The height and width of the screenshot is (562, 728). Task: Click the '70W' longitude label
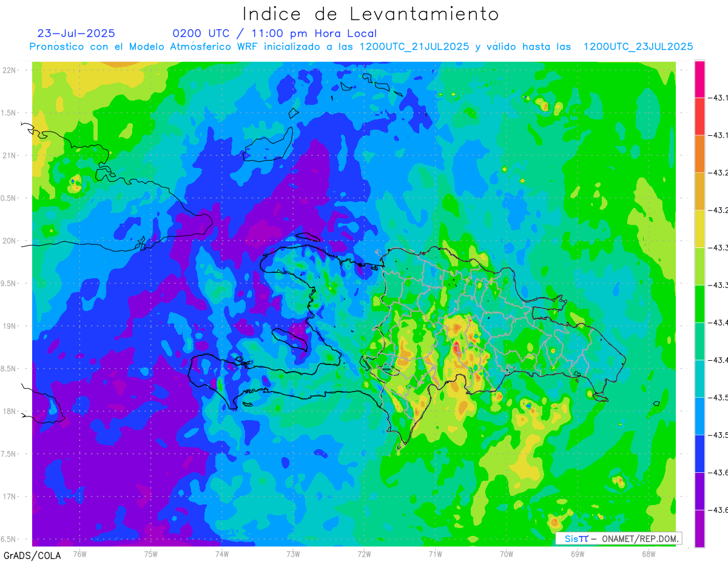coord(506,554)
